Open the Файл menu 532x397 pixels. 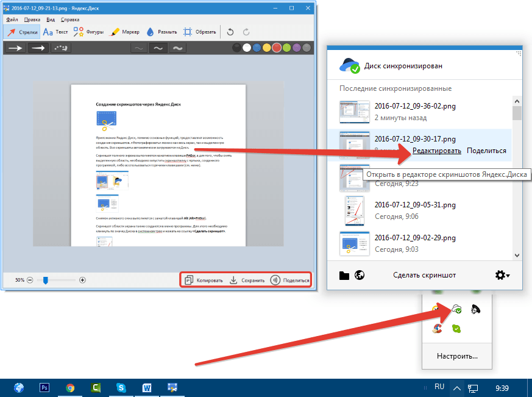(12, 20)
